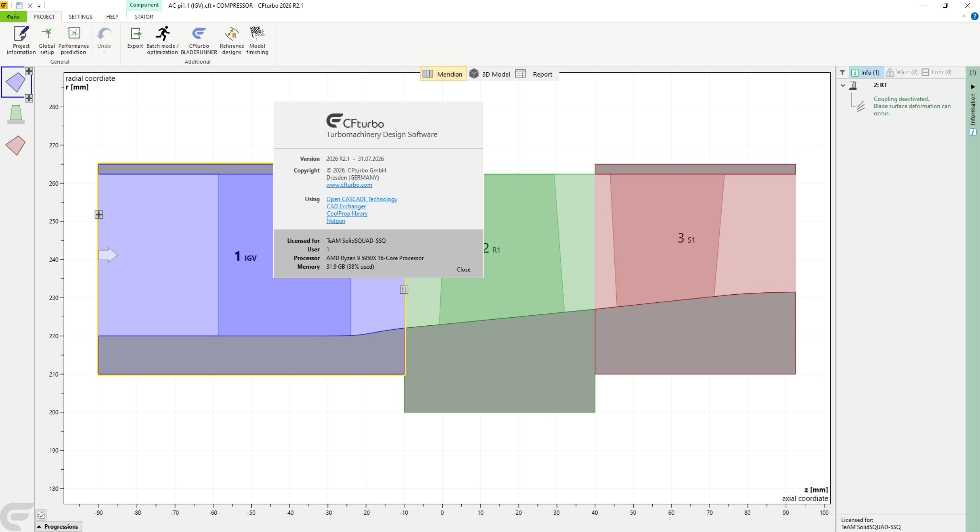Open quick access toolbar customize arrow
This screenshot has height=532, width=980.
coord(39,6)
